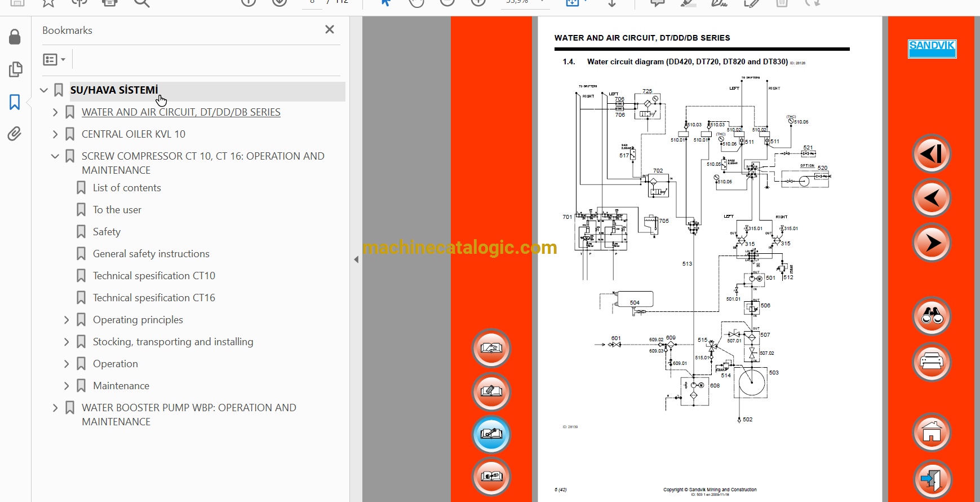Screen dimensions: 980x502
Task: Open General safety instructions bookmark
Action: (151, 254)
